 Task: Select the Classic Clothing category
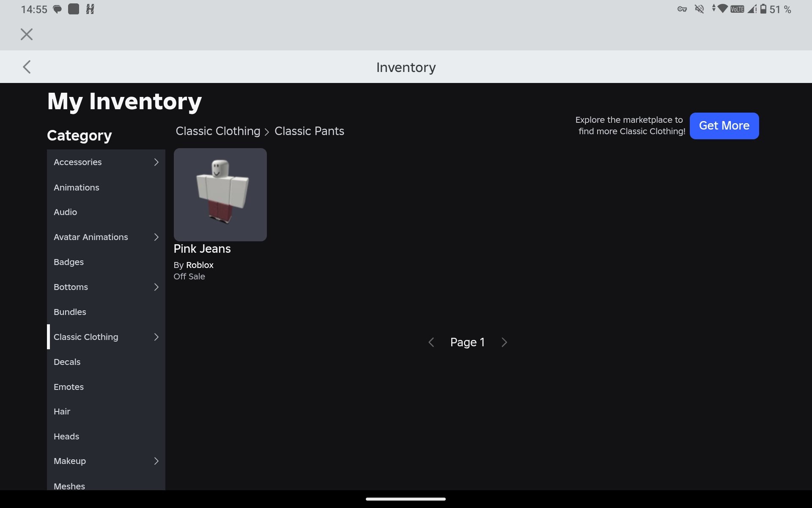[x=106, y=337]
